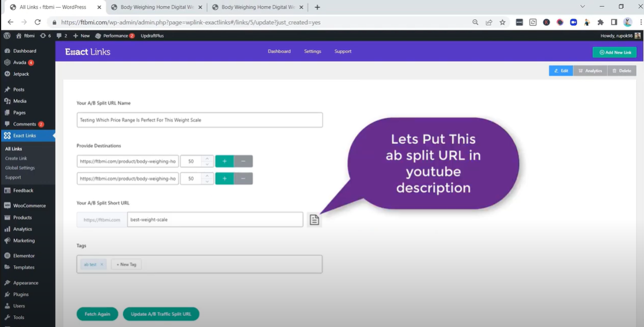
Task: Open Dashboard in the Exact Links header
Action: pos(279,52)
